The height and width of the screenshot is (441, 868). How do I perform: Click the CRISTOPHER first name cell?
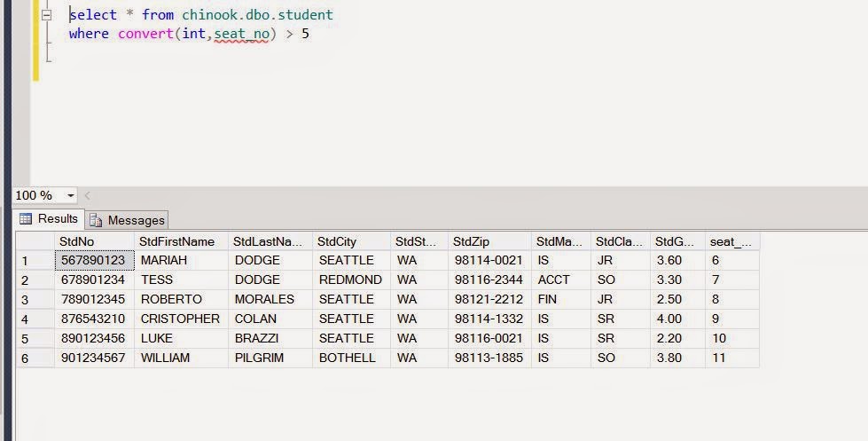(x=181, y=319)
